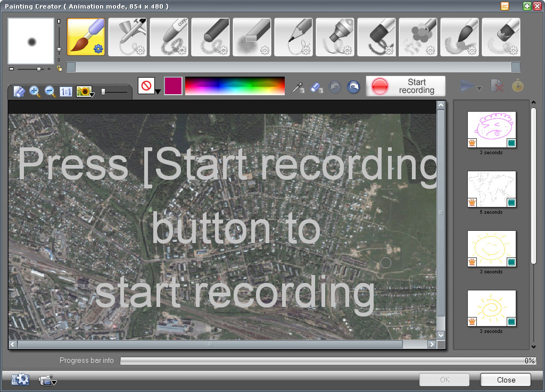Click the template list scroll up arrow
Image resolution: width=545 pixels, height=392 pixels.
point(533,103)
